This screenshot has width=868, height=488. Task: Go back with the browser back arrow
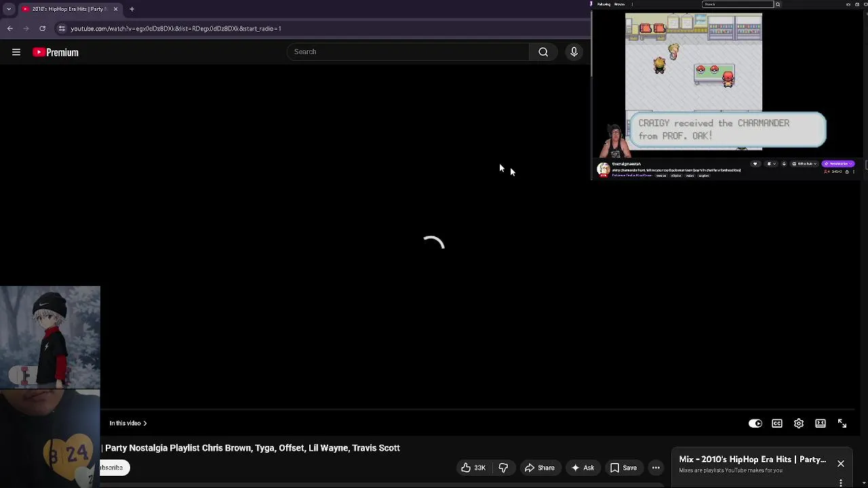pos(10,28)
